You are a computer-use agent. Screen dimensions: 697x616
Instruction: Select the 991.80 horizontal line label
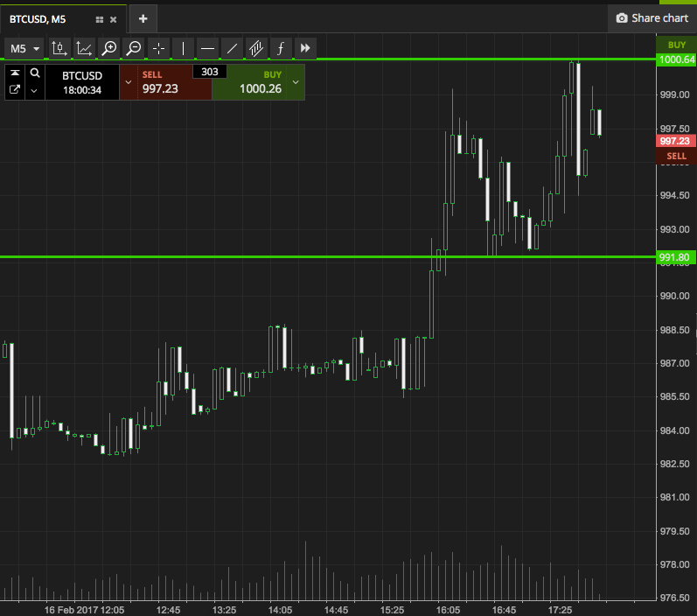click(674, 257)
